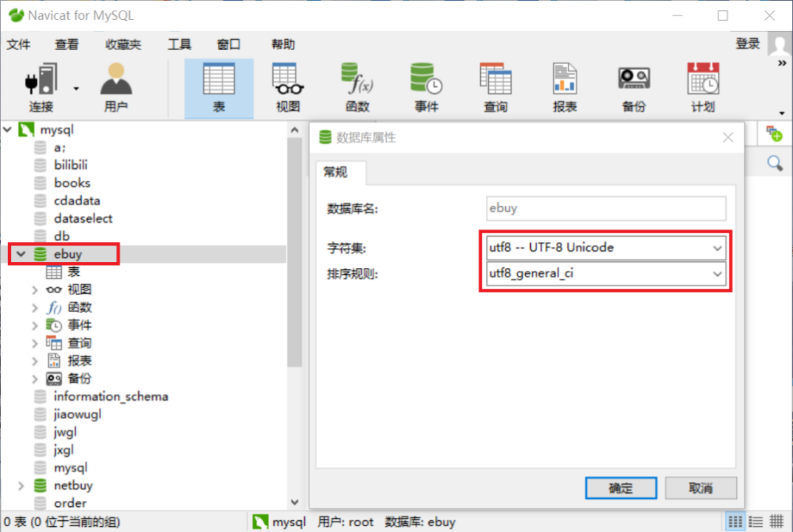Open the 排序规则 collation dropdown
Screen dimensions: 793x532
click(x=606, y=273)
